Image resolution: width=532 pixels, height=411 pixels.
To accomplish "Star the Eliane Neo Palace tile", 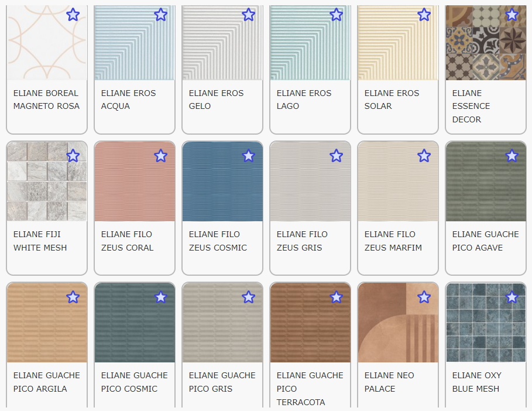I will pos(424,297).
